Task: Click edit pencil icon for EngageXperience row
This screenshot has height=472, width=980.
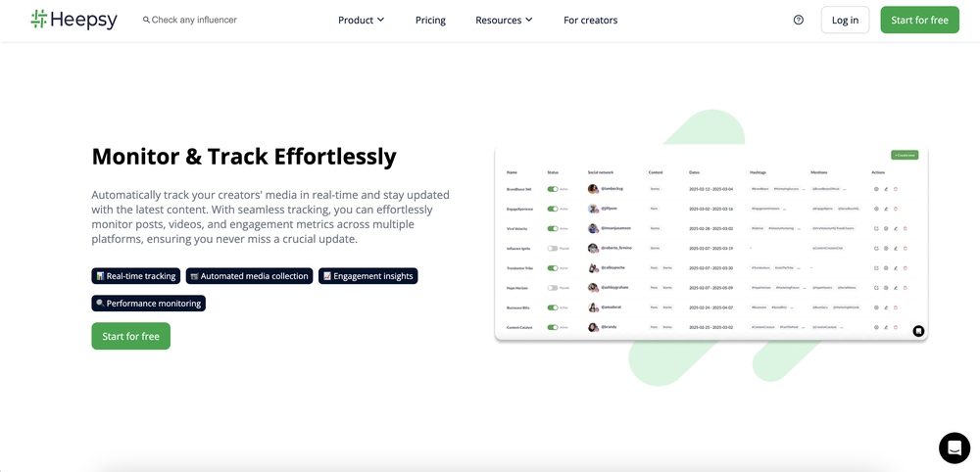Action: click(886, 210)
